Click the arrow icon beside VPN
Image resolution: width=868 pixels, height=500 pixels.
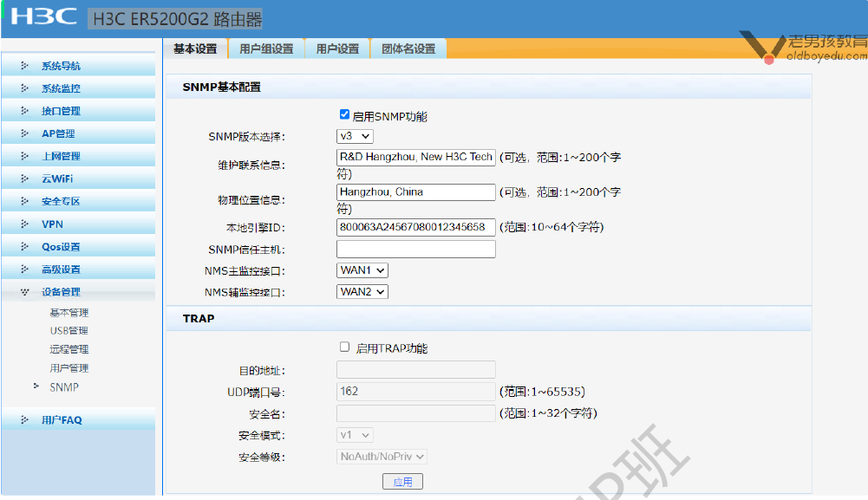tap(24, 224)
